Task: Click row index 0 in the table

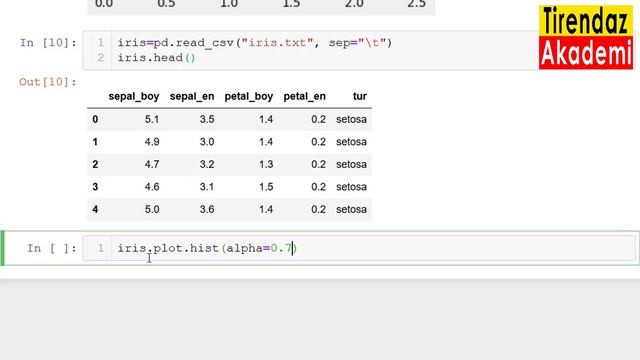Action: pyautogui.click(x=95, y=119)
